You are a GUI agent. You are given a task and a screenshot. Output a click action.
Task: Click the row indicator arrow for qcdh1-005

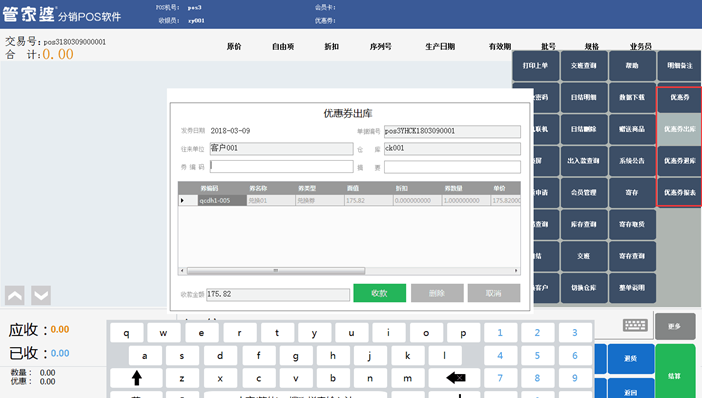click(182, 201)
